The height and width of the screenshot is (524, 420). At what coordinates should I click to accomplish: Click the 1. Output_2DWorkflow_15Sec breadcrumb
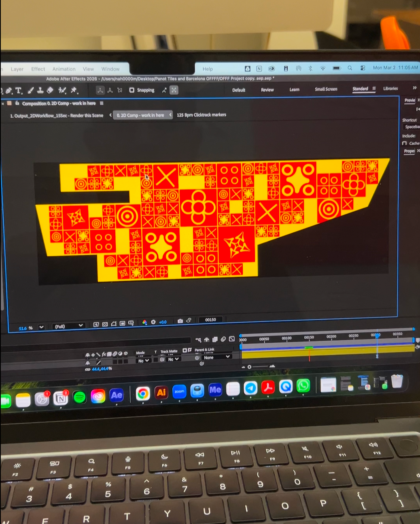click(57, 116)
